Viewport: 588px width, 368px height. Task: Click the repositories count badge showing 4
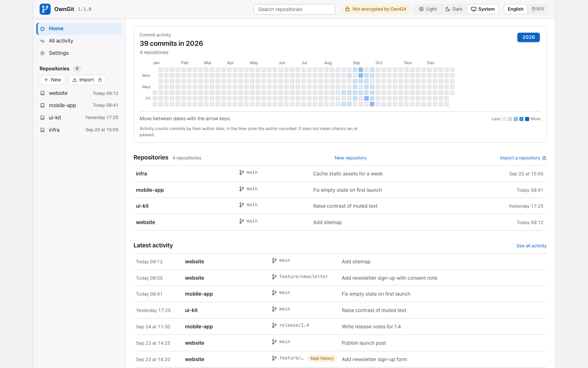[77, 69]
